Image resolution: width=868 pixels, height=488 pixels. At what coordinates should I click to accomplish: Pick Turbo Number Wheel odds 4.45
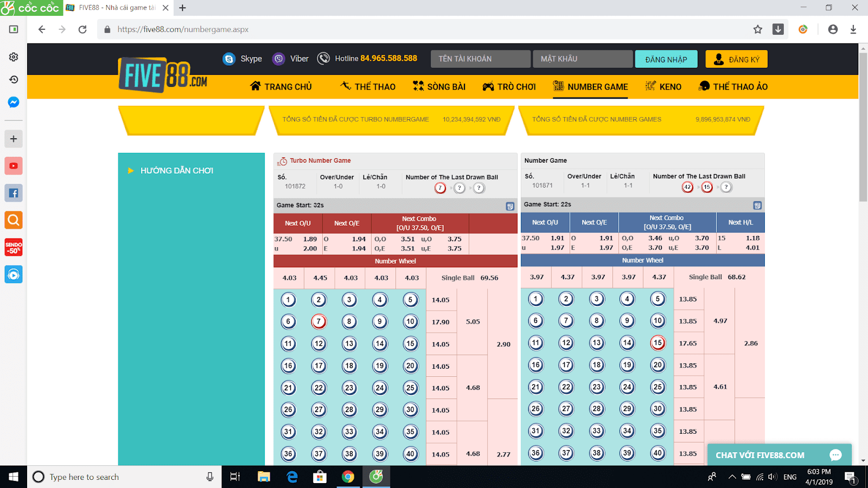(x=320, y=278)
